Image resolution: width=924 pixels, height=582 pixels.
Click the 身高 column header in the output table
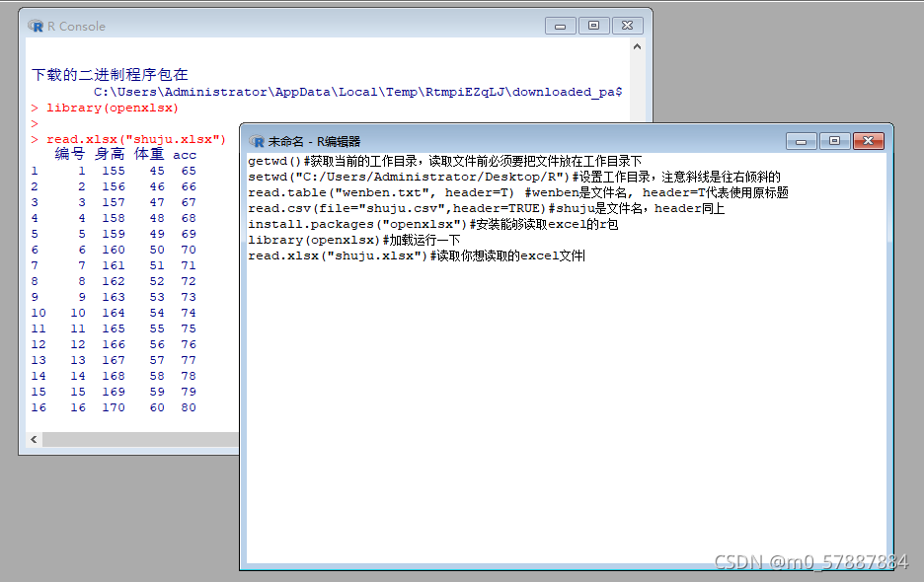[110, 154]
